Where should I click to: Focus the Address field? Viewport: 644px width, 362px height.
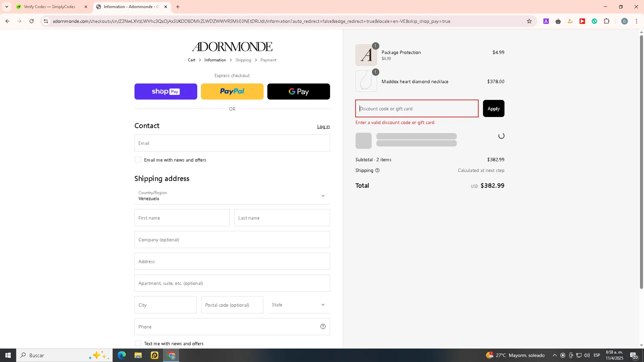point(232,261)
